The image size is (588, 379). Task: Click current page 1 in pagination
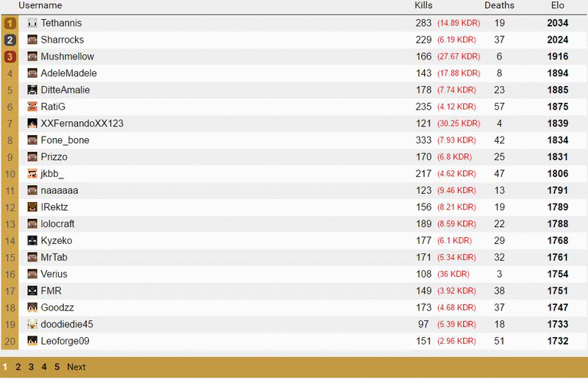tap(5, 367)
